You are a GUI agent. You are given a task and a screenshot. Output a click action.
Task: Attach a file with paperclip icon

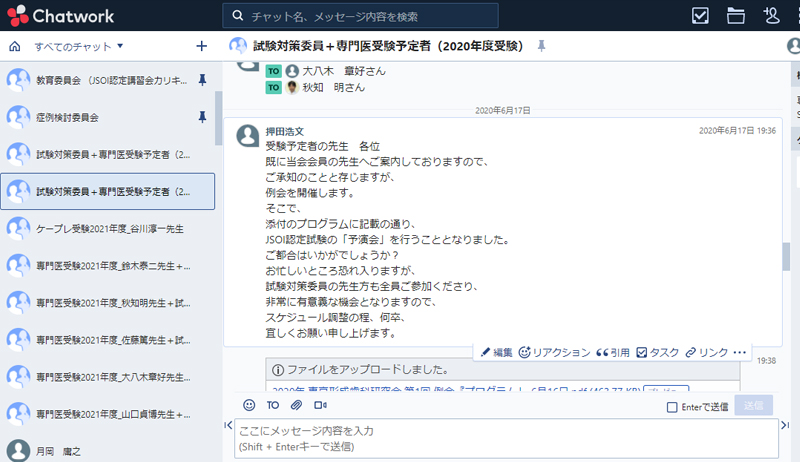tap(296, 405)
